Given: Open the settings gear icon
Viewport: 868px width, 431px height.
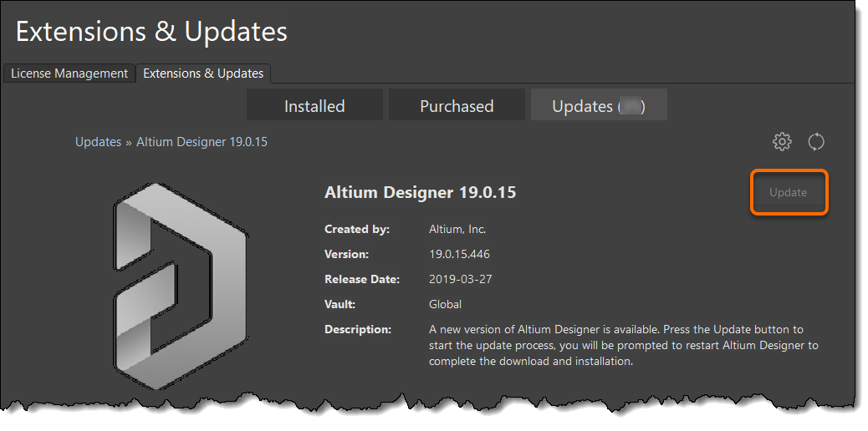Looking at the screenshot, I should (782, 142).
